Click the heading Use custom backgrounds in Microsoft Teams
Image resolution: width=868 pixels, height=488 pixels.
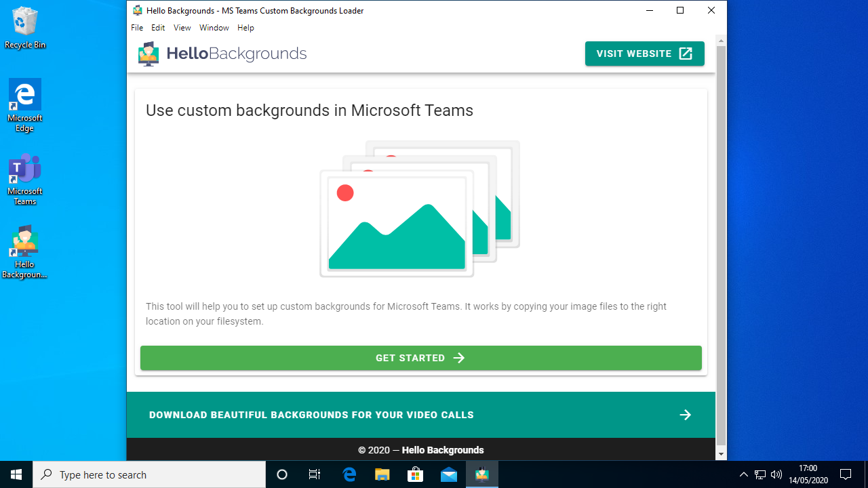(309, 110)
